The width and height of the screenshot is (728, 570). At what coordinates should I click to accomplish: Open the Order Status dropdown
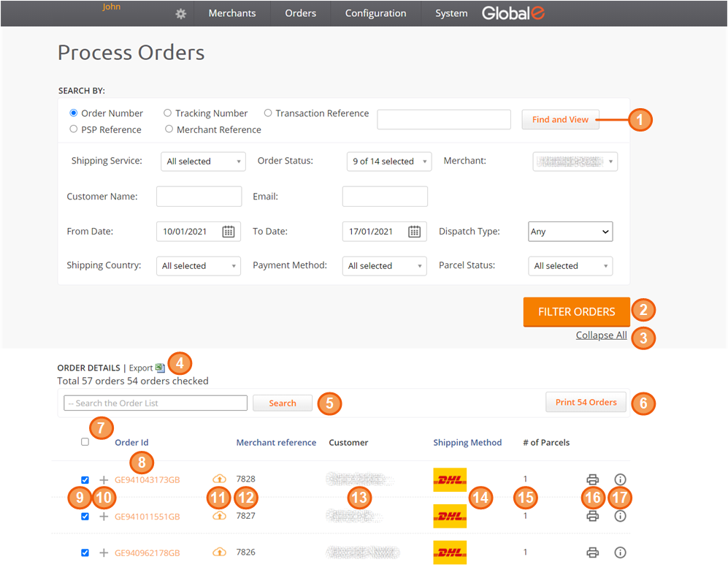[388, 161]
